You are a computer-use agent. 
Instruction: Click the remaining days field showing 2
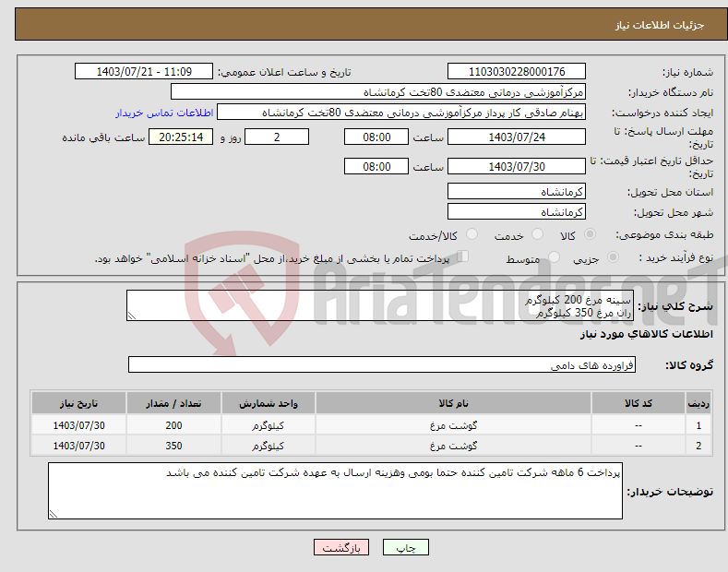click(277, 137)
